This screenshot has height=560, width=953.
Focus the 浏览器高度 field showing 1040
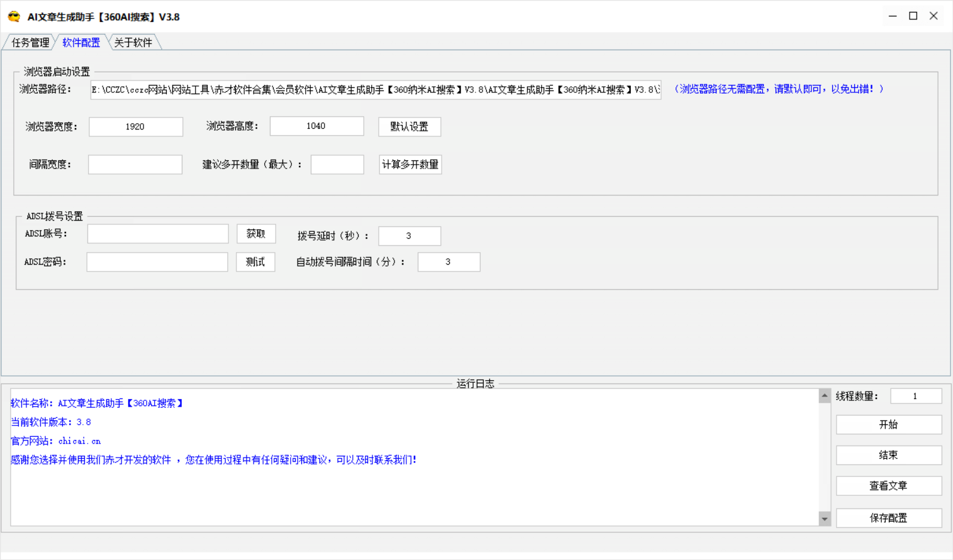click(x=316, y=126)
